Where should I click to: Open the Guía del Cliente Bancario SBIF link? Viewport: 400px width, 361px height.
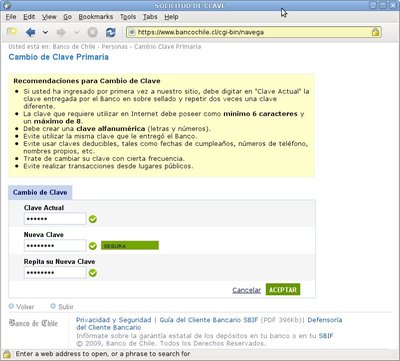pos(209,320)
